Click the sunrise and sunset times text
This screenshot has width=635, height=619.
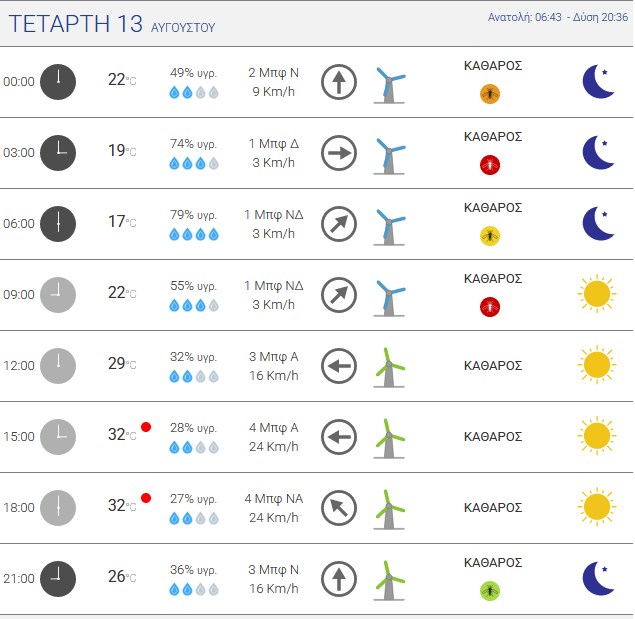tap(558, 17)
